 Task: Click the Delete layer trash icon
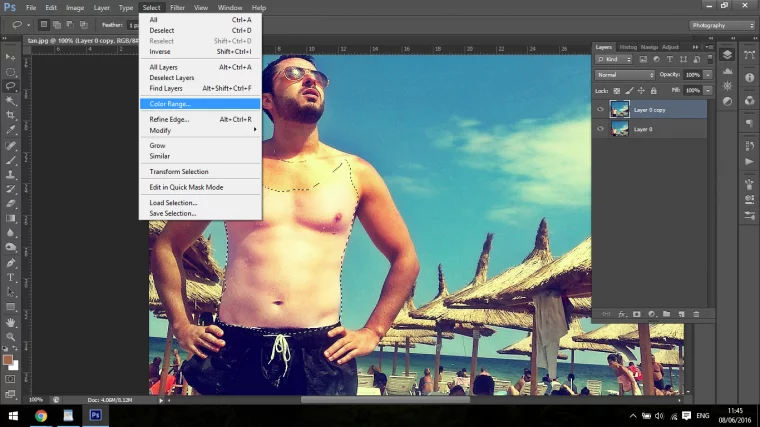(697, 314)
